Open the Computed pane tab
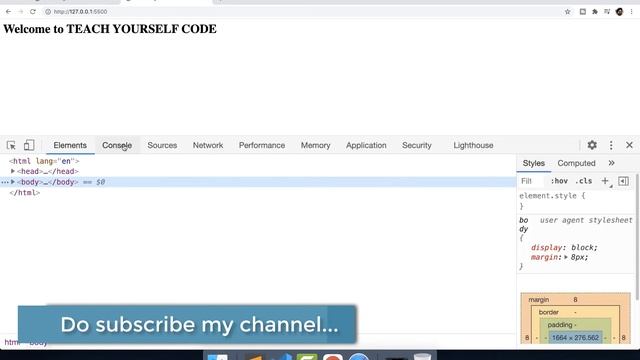640x360 pixels. point(576,163)
